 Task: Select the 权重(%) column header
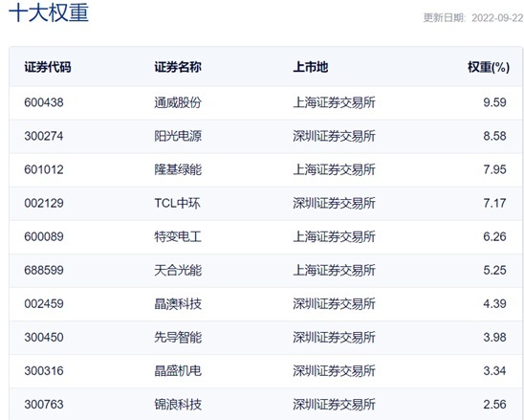point(489,67)
